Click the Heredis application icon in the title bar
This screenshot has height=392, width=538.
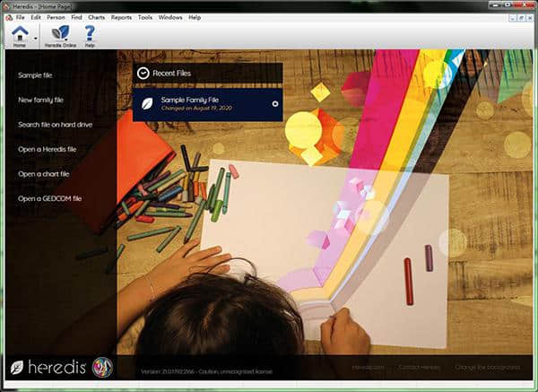(6, 6)
